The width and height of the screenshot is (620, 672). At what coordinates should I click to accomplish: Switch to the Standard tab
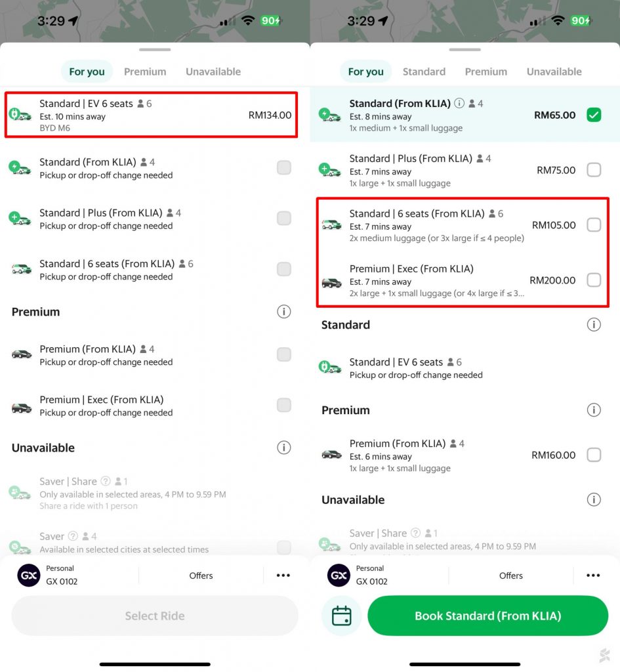coord(424,72)
